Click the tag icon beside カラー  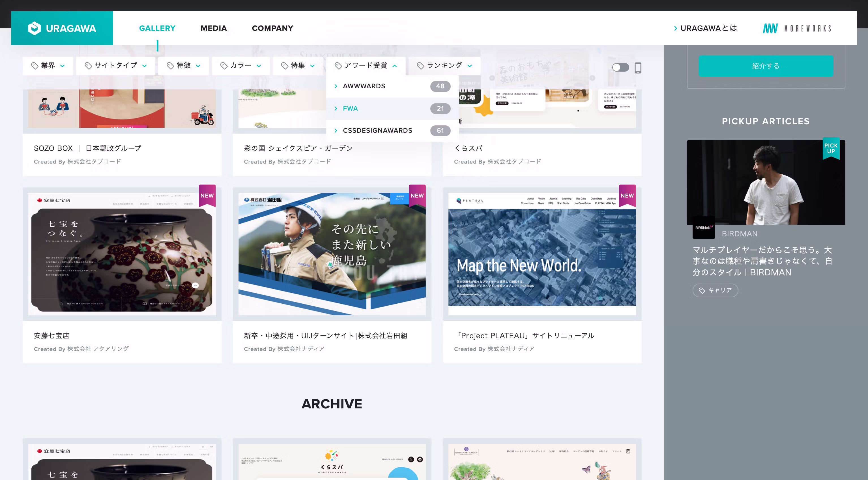(x=224, y=66)
